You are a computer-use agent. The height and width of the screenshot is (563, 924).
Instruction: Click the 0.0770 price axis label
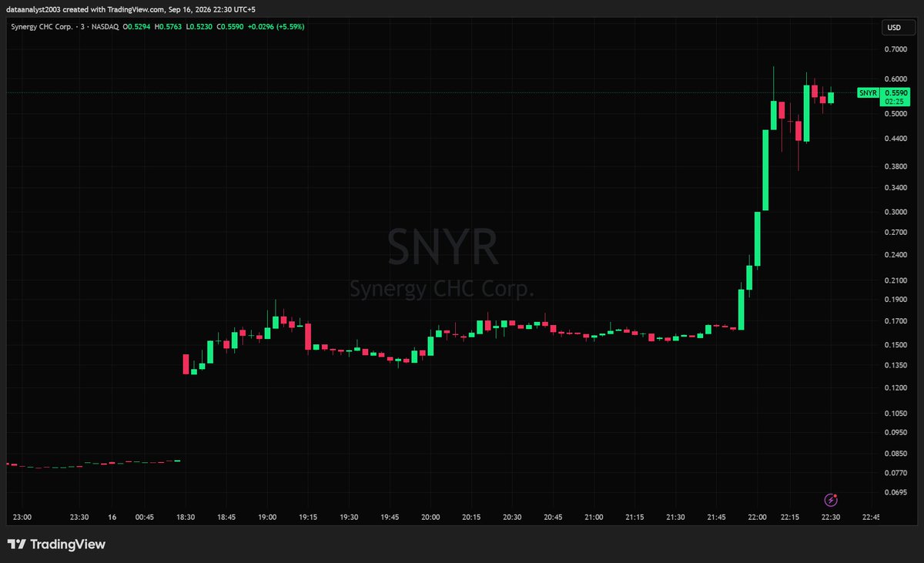coord(896,472)
